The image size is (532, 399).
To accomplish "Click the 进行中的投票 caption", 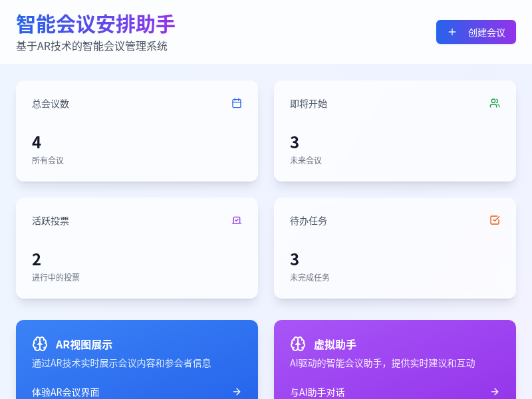I will [56, 277].
